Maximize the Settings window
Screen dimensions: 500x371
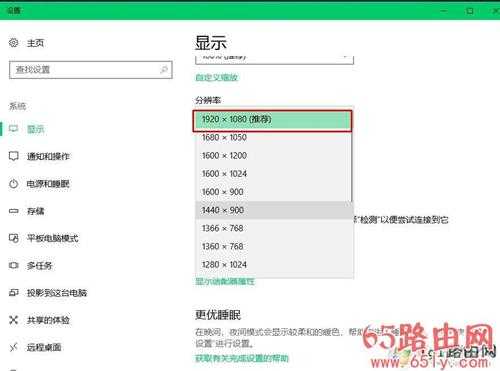pyautogui.click(x=470, y=11)
